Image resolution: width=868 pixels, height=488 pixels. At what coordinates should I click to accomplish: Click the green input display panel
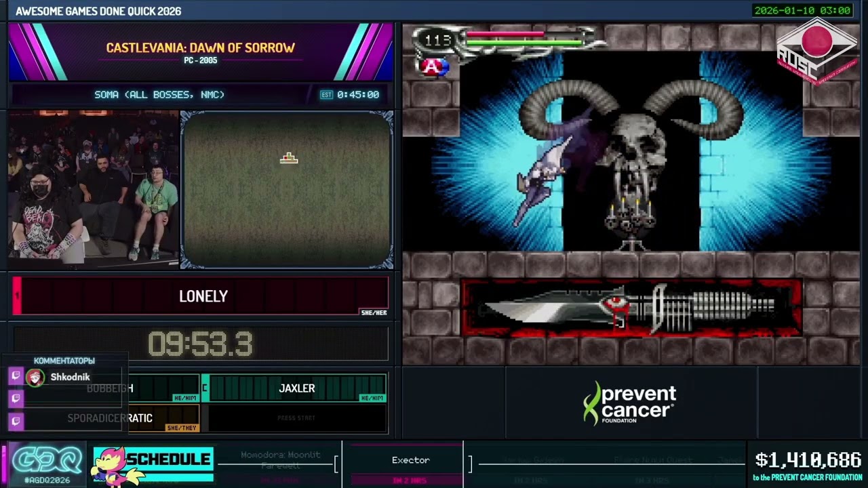(287, 190)
